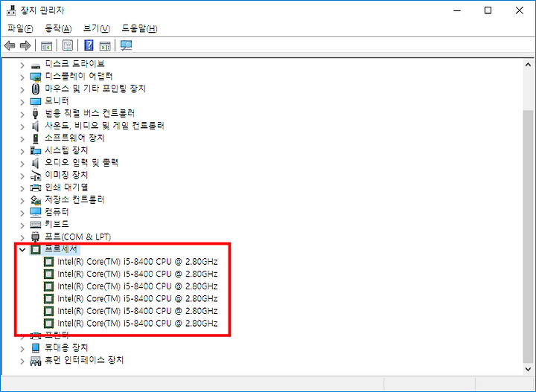Viewport: 536px width, 392px height.
Task: Open the 동작(A) menu
Action: click(x=58, y=28)
